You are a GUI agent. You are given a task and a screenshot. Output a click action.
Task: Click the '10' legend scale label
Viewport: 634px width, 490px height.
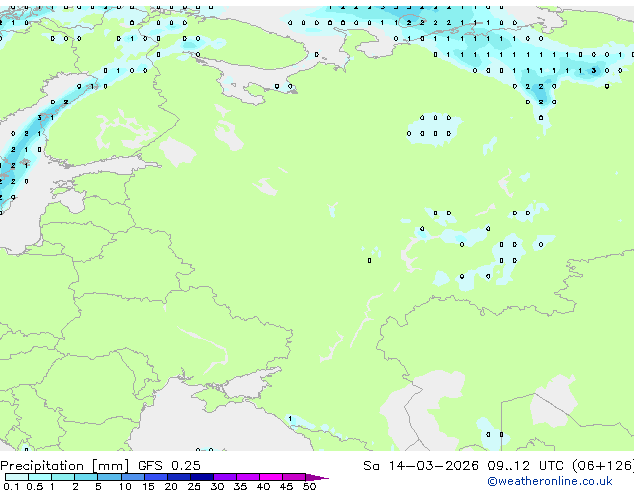(125, 486)
